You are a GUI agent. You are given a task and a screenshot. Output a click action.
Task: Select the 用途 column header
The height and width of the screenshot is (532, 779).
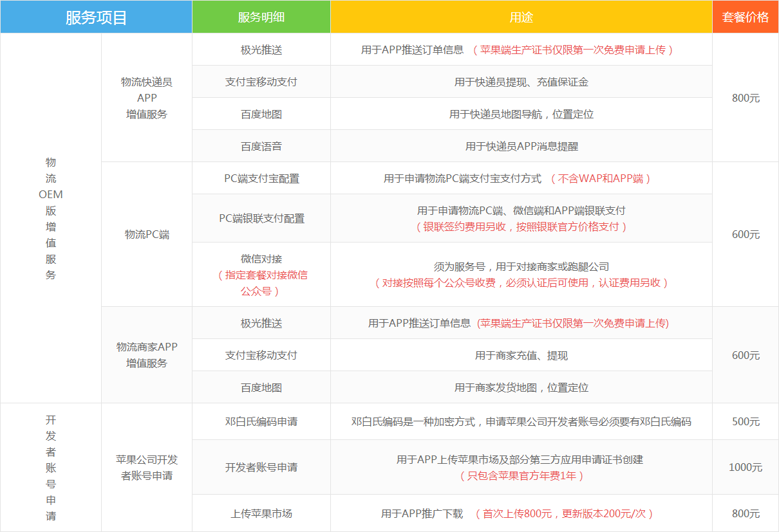pos(520,17)
